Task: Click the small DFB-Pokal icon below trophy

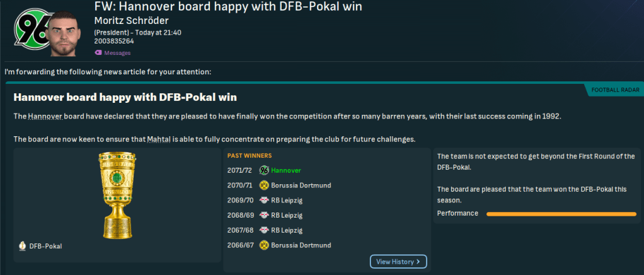Action: coord(22,246)
